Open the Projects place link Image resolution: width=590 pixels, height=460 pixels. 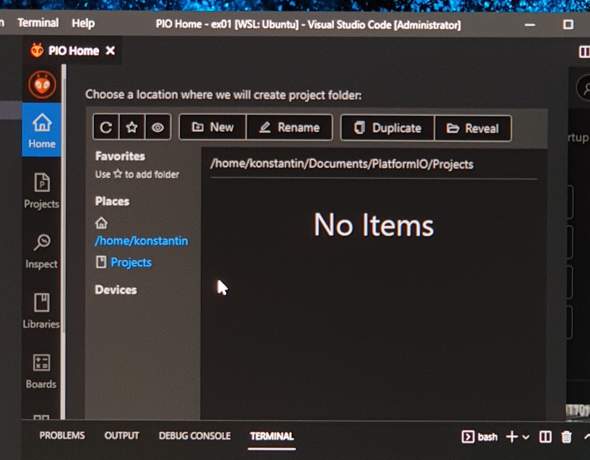[131, 262]
